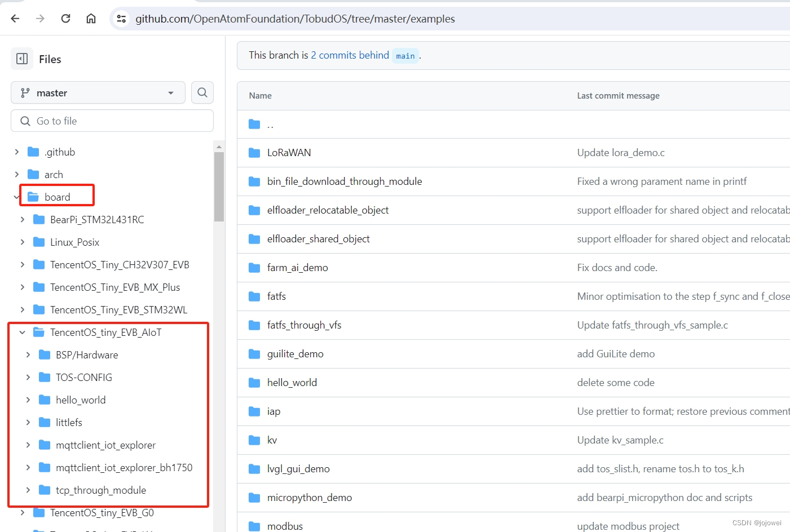
Task: Click folder icon beside kv
Action: 254,440
